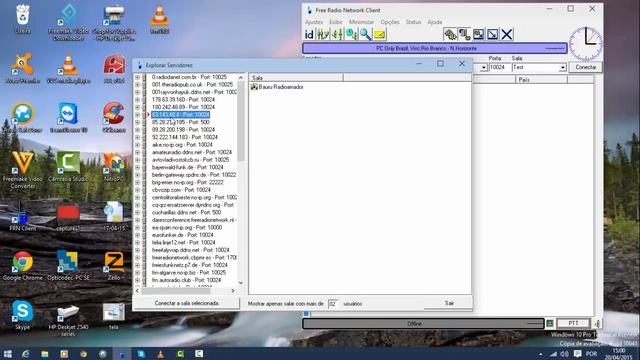Click the minimum users input field
The width and height of the screenshot is (640, 360).
pyautogui.click(x=333, y=304)
